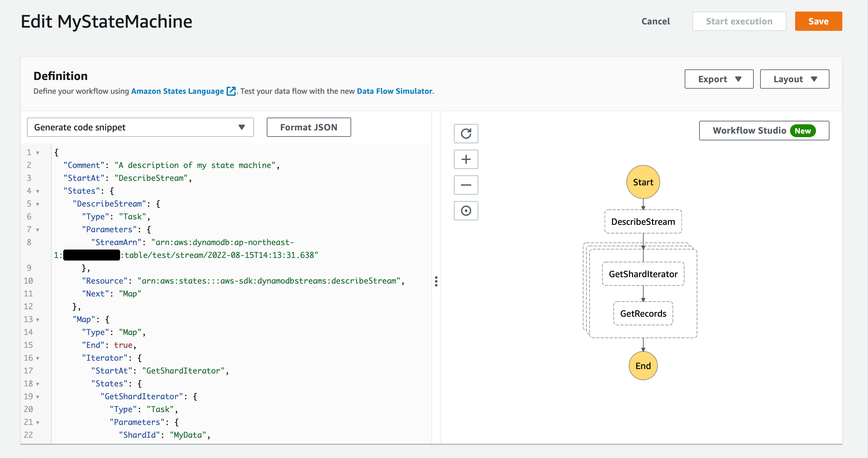
Task: Open the Export dropdown
Action: pyautogui.click(x=719, y=79)
